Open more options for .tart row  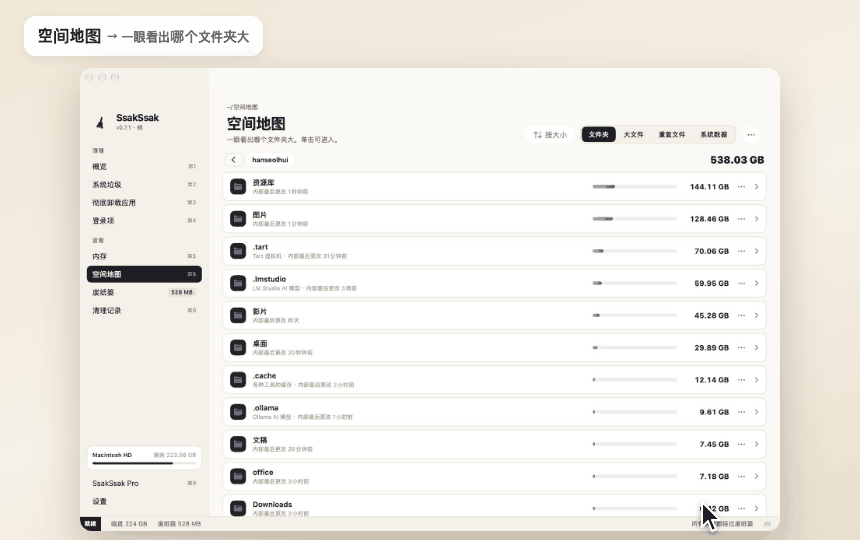pos(742,251)
